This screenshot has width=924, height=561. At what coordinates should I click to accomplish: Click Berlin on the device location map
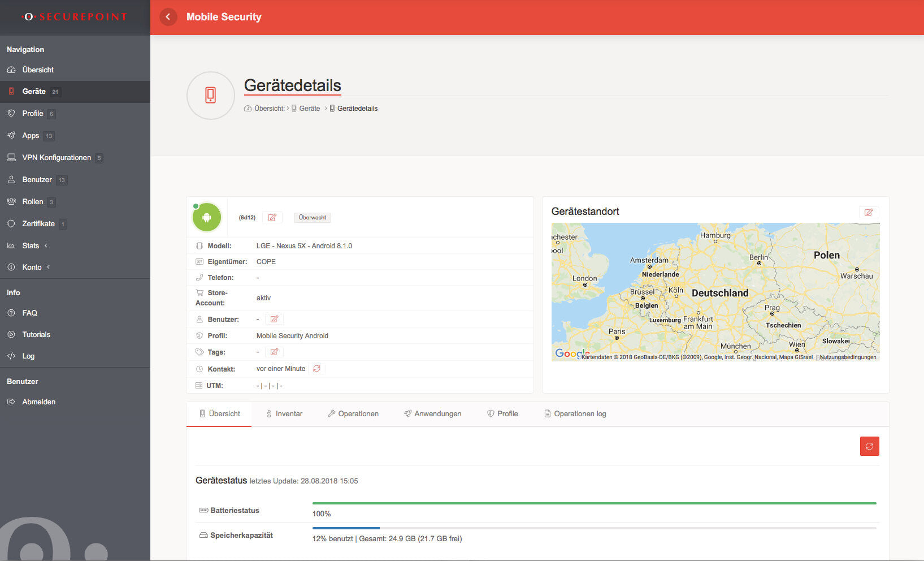coord(759,260)
